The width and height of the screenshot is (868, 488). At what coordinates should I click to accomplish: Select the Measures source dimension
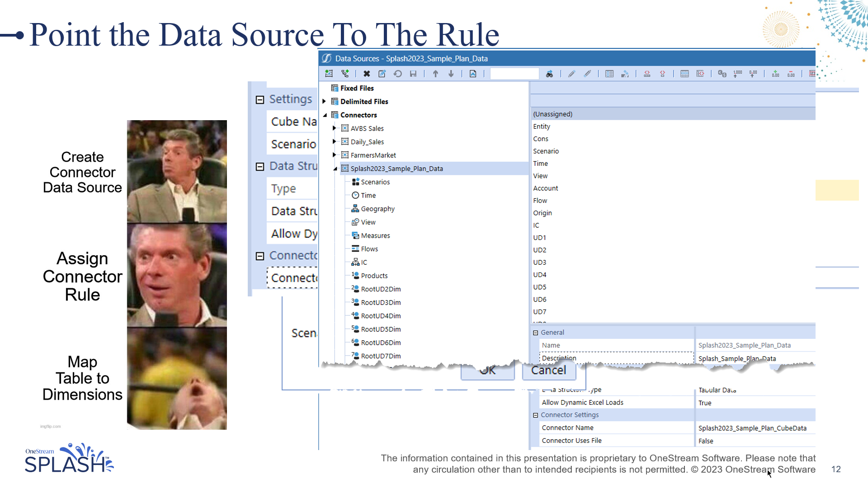point(375,235)
